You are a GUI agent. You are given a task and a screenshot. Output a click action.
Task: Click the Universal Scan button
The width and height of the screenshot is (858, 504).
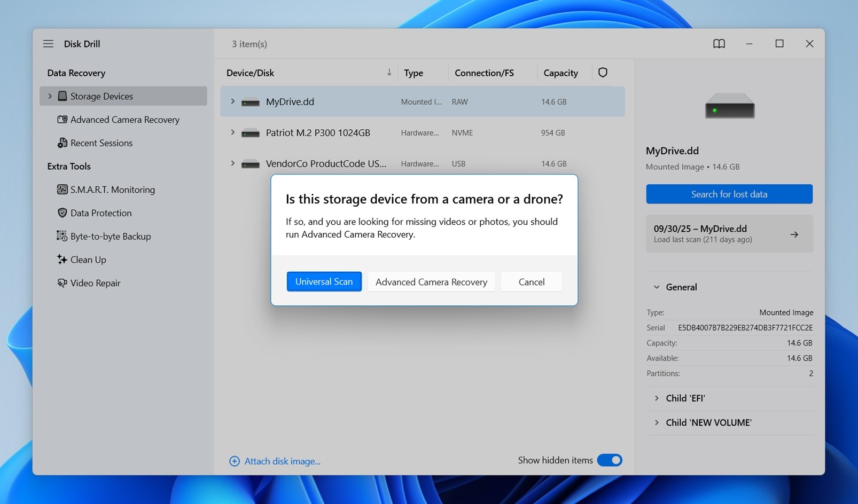tap(324, 282)
